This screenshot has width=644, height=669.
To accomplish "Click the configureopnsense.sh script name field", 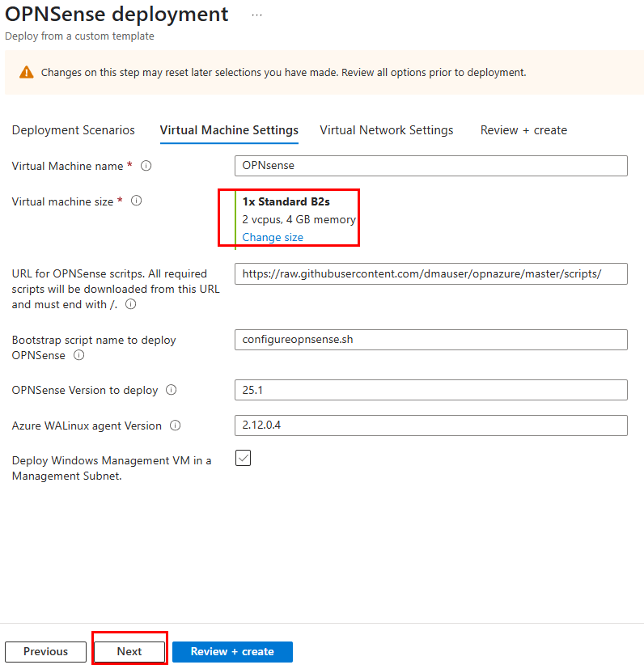I will click(431, 340).
